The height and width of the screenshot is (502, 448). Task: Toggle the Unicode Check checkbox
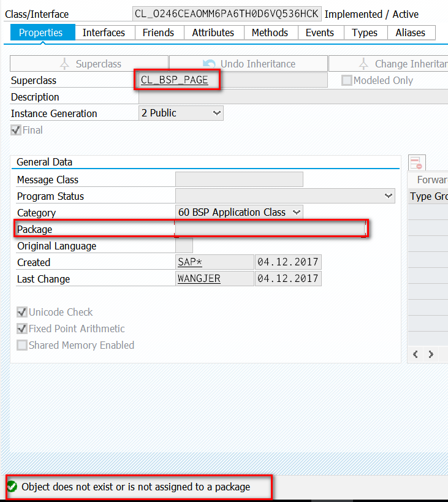[x=22, y=312]
